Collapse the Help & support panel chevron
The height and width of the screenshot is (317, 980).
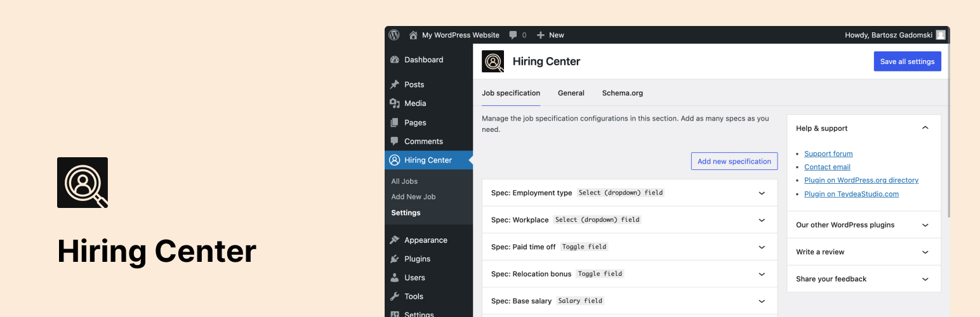pos(925,128)
